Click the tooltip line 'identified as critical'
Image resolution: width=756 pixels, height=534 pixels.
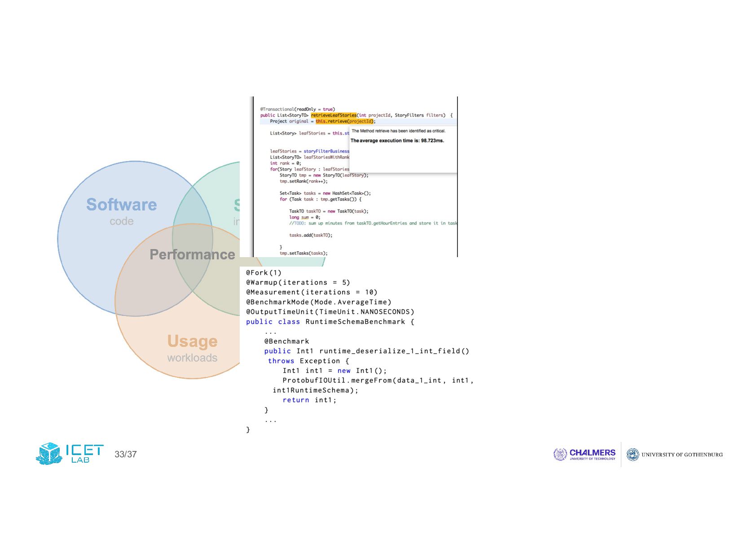tap(399, 131)
